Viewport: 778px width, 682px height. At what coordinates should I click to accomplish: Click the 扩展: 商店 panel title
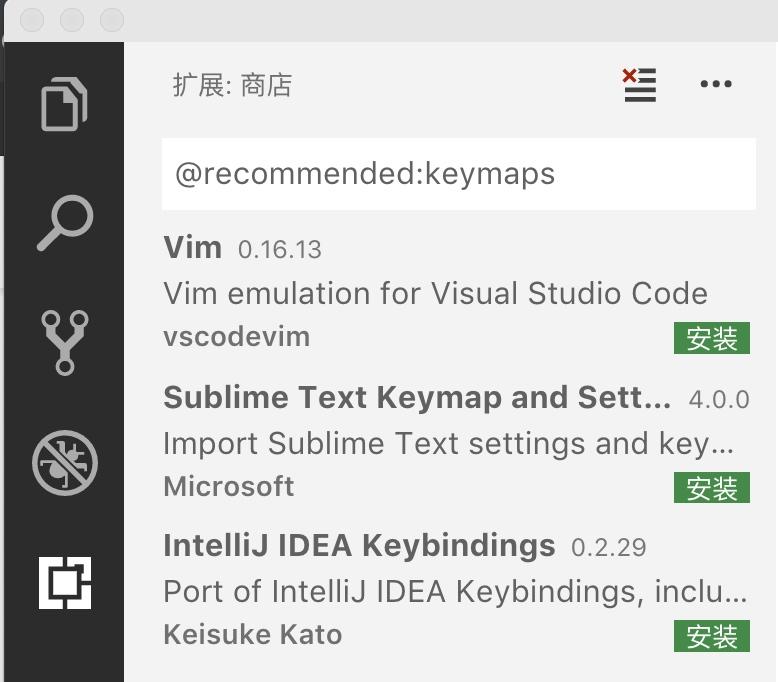point(232,85)
